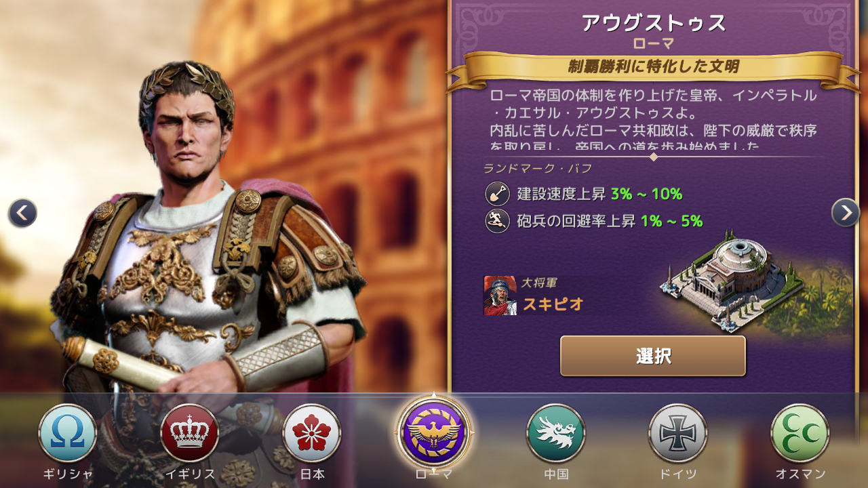Choose the England crown civilization icon
Viewport: 868px width, 488px height.
[x=190, y=433]
